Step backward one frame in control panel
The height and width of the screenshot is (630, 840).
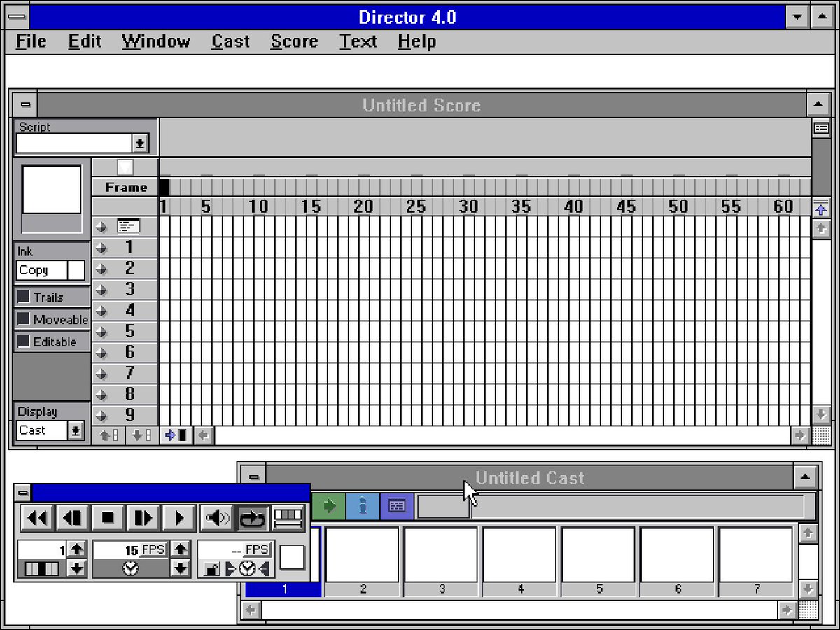pos(73,518)
